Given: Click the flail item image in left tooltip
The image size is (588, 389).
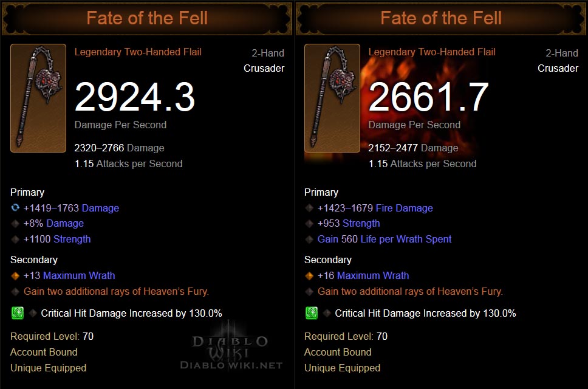Looking at the screenshot, I should point(38,98).
